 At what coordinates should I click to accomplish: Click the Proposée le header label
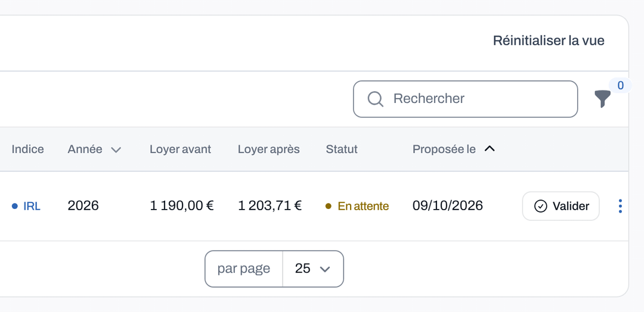(444, 149)
